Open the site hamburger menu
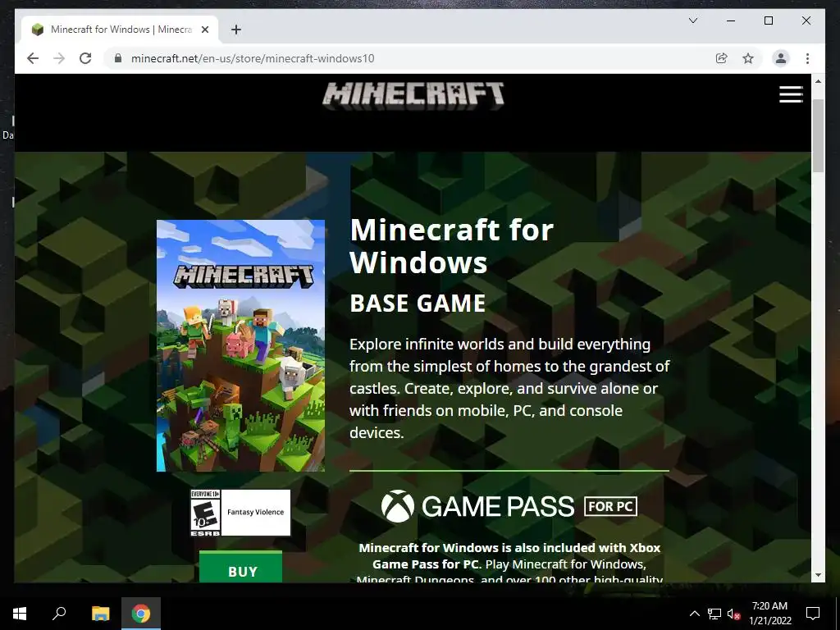 (791, 94)
